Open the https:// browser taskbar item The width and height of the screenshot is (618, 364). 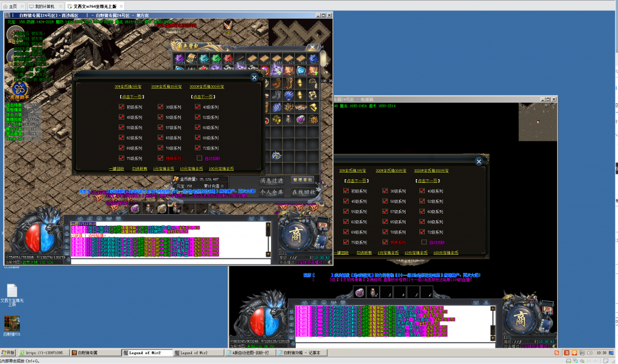click(45, 353)
